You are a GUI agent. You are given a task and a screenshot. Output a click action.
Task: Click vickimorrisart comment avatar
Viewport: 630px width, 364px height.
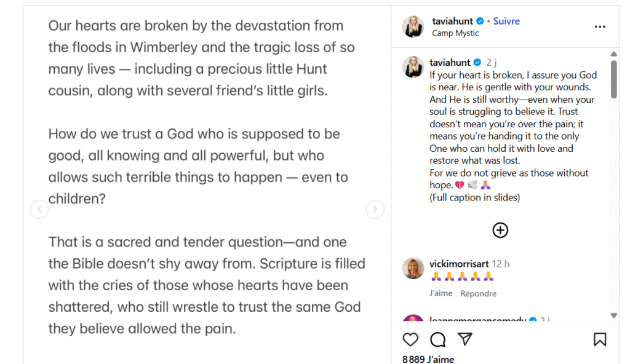413,268
